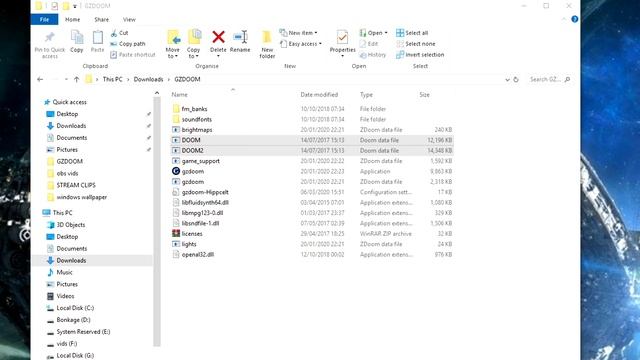Image resolution: width=640 pixels, height=360 pixels.
Task: Select the brightmaps file
Action: click(x=312, y=130)
